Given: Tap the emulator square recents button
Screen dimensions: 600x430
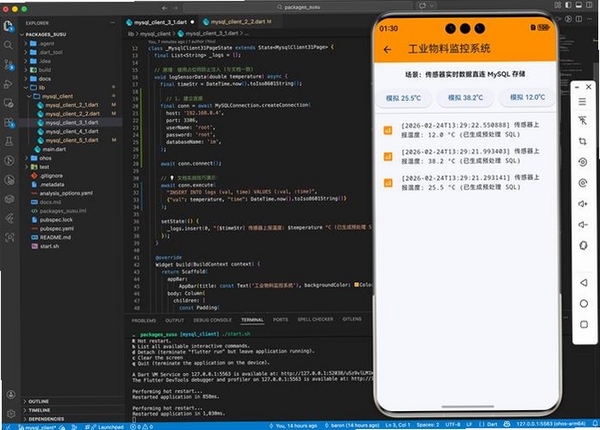Looking at the screenshot, I should coord(584,324).
